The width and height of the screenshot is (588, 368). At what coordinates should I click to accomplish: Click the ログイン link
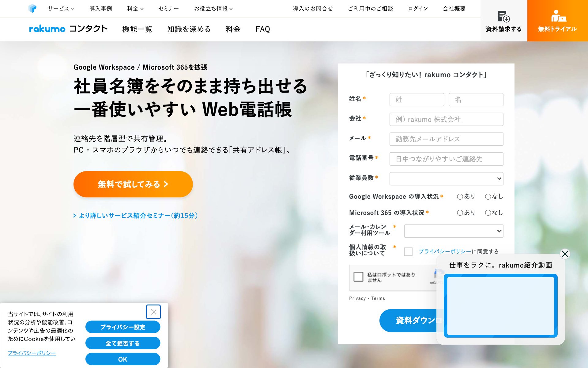coord(418,9)
